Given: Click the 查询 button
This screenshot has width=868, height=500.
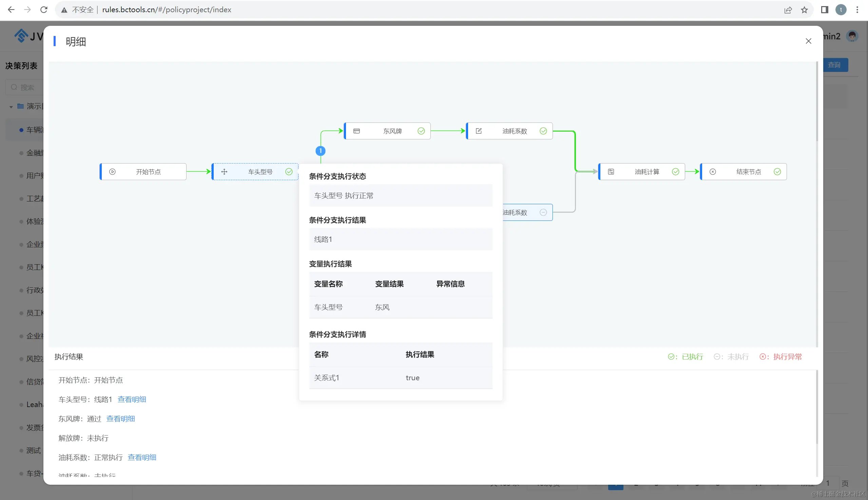Looking at the screenshot, I should point(834,65).
